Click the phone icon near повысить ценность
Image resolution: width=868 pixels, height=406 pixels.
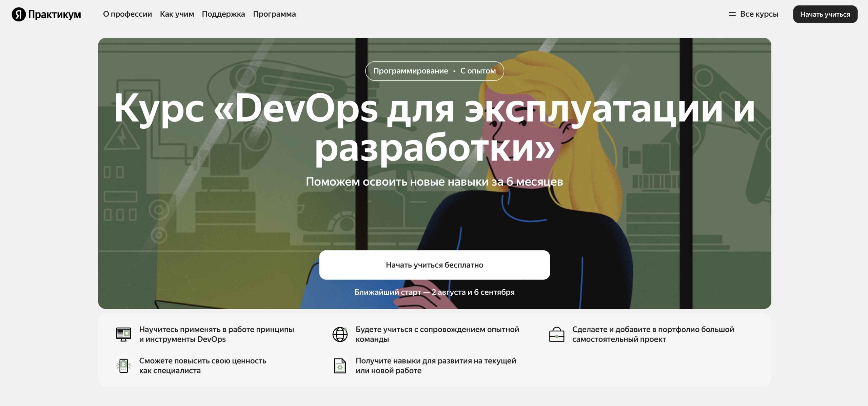point(123,366)
